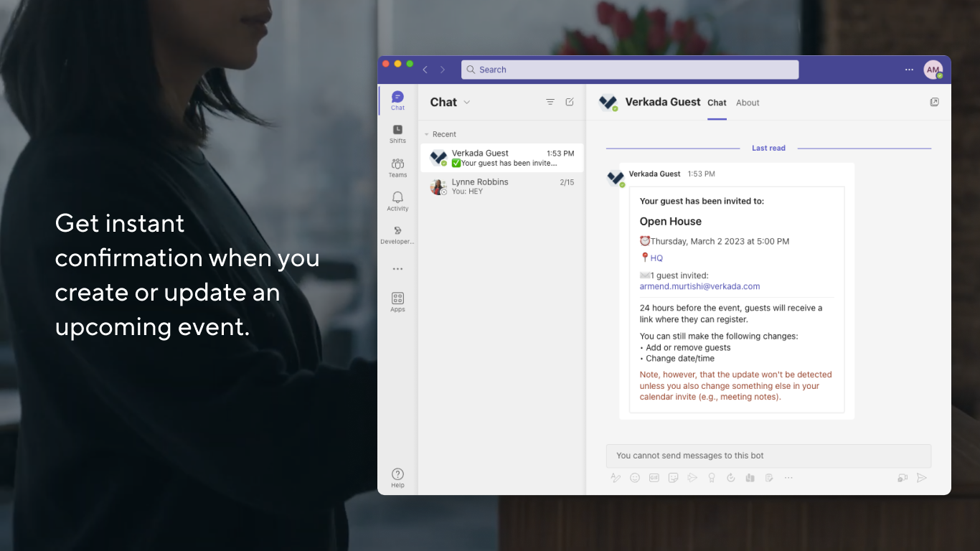Collapse the Recent section

[x=440, y=134]
